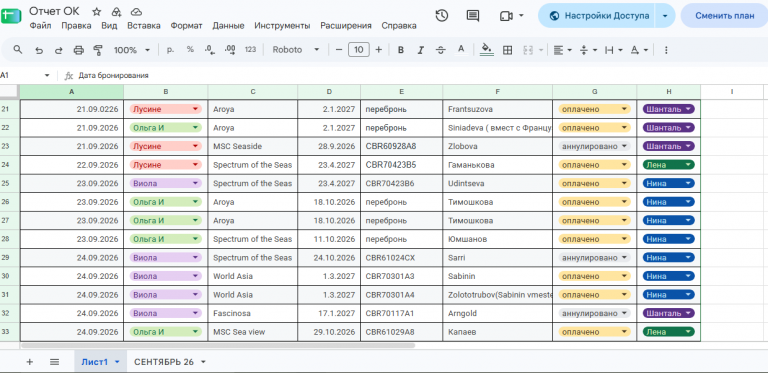Viewport: 768px width, 373px height.
Task: Open the Формат menu
Action: pyautogui.click(x=186, y=26)
